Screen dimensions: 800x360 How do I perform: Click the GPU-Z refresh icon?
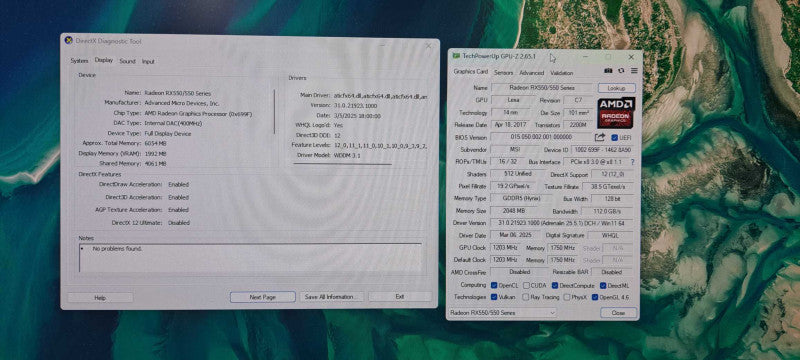[621, 71]
